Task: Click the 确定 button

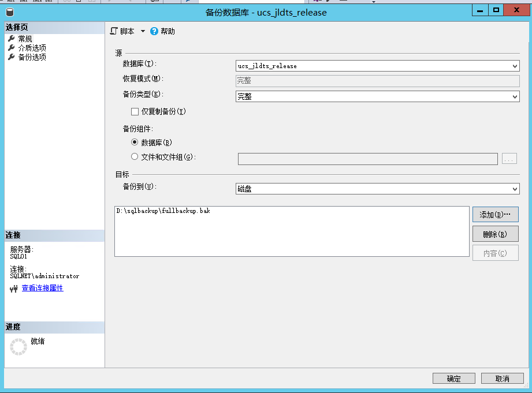Action: (x=454, y=379)
